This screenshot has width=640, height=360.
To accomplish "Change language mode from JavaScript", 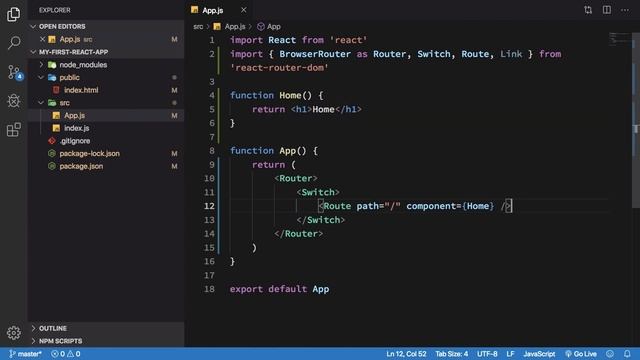I will coord(539,354).
